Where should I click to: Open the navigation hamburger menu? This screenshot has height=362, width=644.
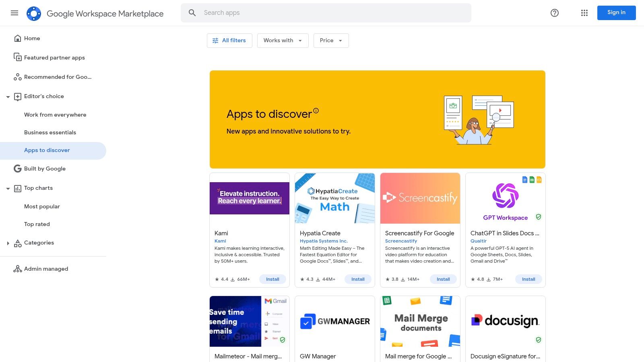point(14,13)
